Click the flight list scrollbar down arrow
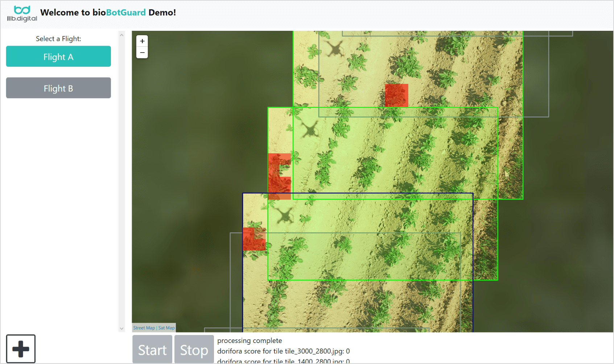614x364 pixels. 122,329
